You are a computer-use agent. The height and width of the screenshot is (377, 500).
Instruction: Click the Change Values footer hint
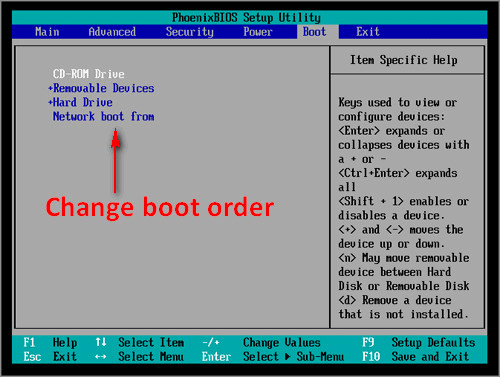(282, 342)
